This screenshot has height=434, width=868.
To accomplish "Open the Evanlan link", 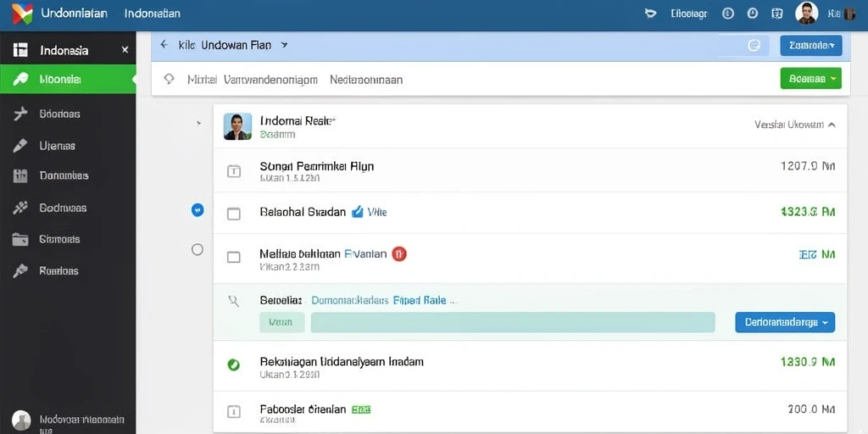I will [x=365, y=254].
